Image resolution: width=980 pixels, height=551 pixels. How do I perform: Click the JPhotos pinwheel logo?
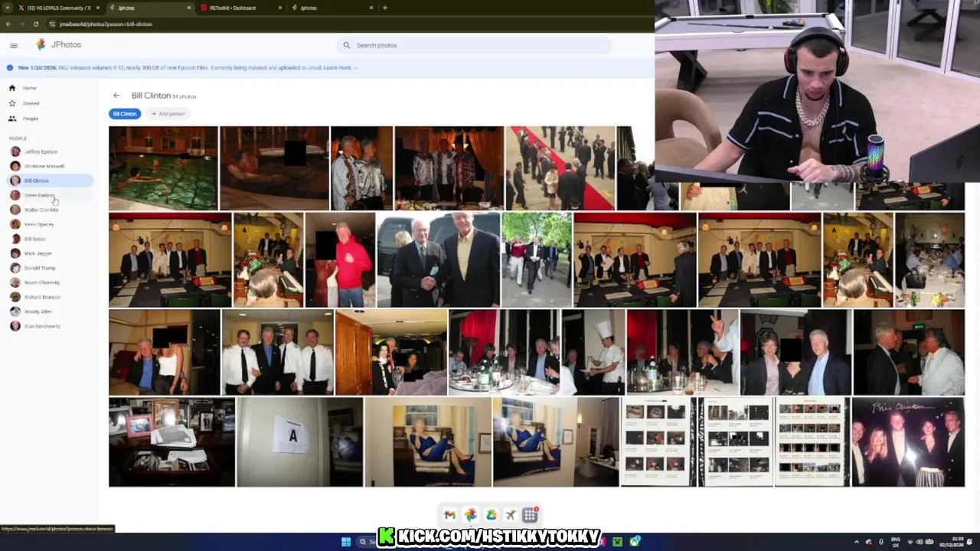41,44
